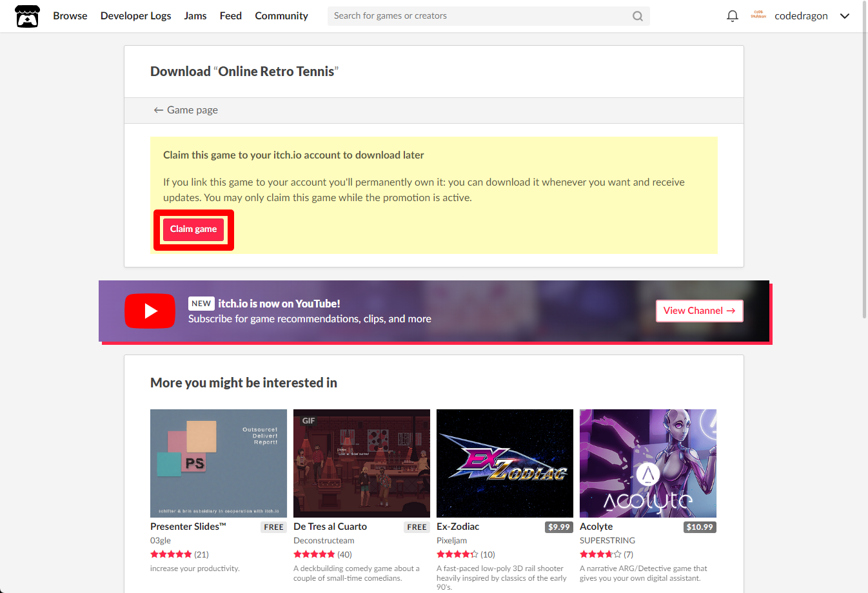Click the Ex-Zodiac title link
868x593 pixels.
458,527
